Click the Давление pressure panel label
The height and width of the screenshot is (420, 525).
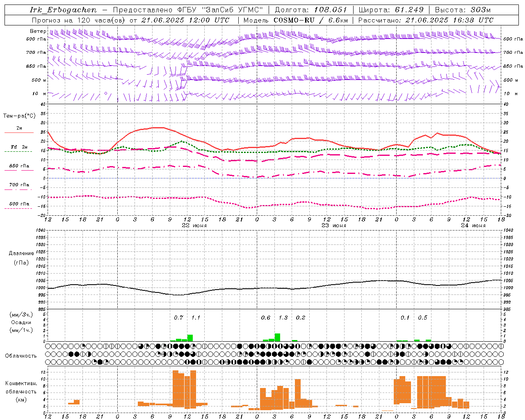pos(21,253)
